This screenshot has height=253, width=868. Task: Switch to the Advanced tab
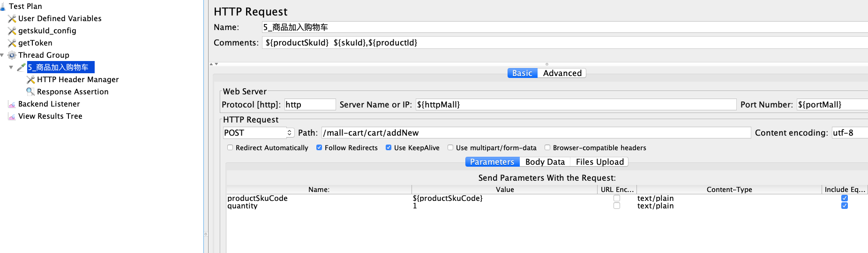pyautogui.click(x=562, y=73)
